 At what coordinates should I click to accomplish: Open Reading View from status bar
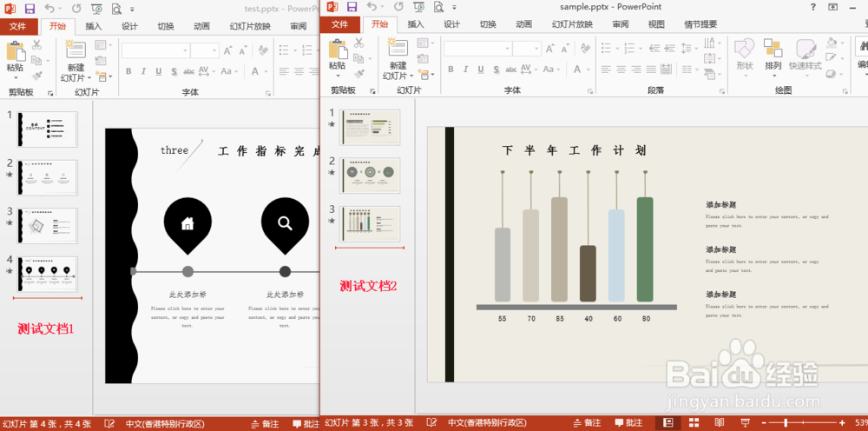[720, 423]
